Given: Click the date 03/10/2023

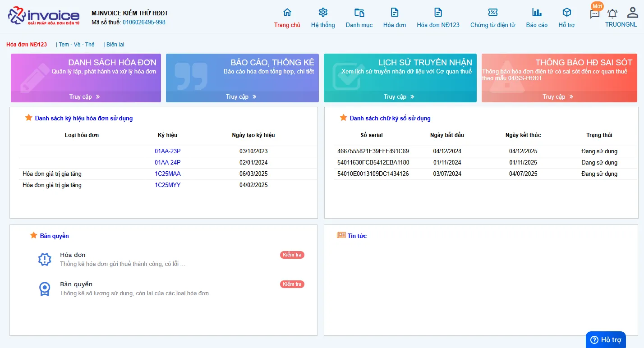Looking at the screenshot, I should (253, 151).
